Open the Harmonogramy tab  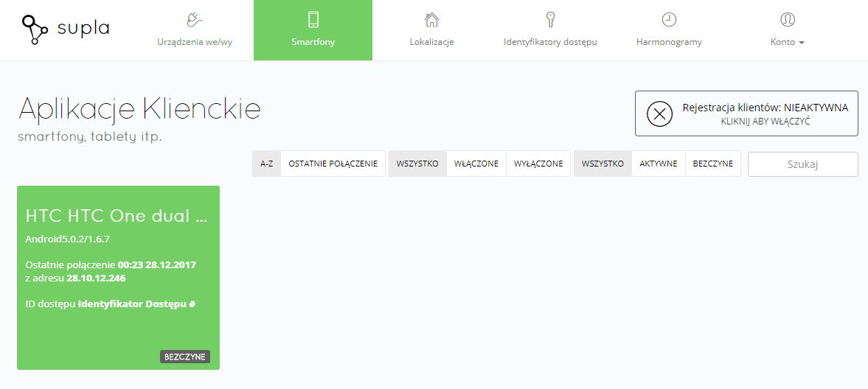click(669, 42)
